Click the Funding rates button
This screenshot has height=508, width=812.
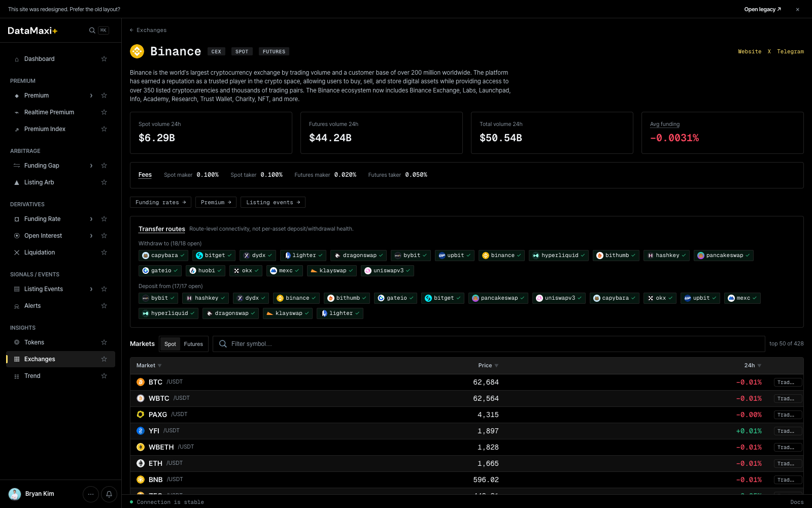point(161,202)
